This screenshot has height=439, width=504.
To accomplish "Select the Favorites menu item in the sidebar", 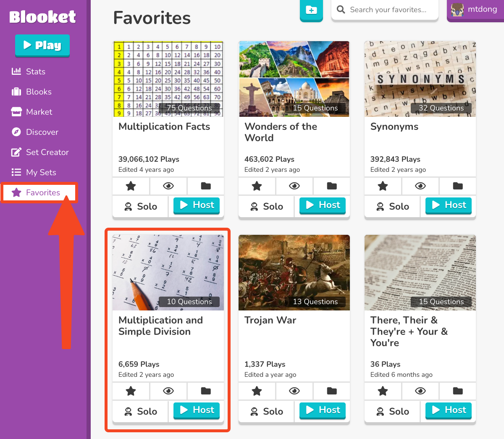I will pos(39,192).
